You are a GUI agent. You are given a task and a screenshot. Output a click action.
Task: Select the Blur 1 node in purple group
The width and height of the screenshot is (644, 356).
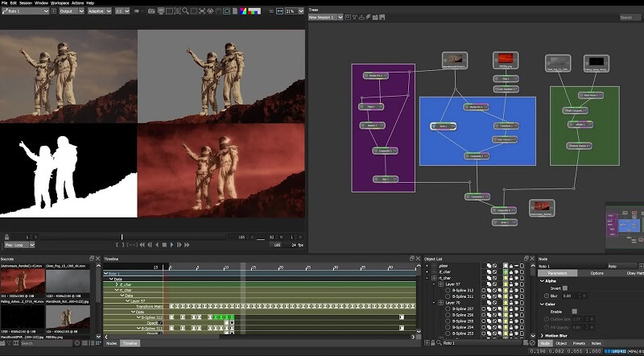[386, 180]
